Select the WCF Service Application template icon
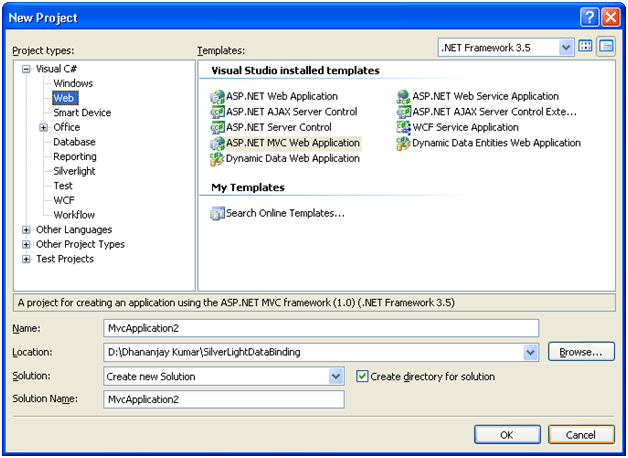Viewport: 628px width, 458px height. click(403, 128)
